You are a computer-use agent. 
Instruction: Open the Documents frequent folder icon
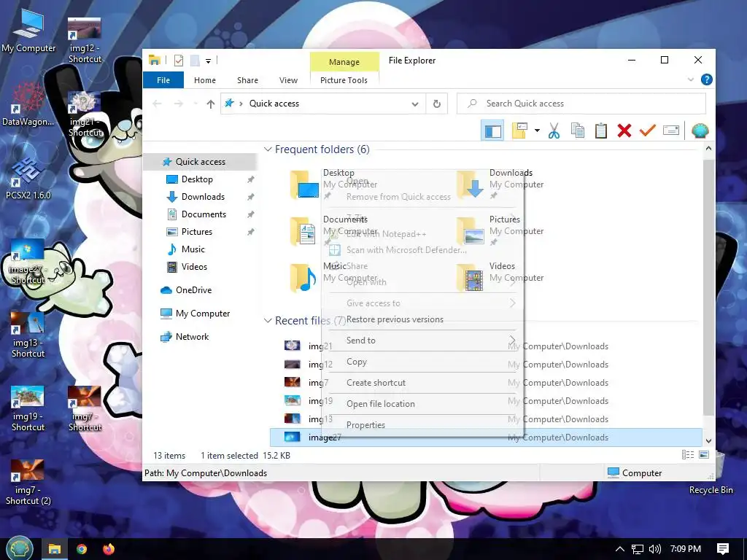(x=304, y=231)
